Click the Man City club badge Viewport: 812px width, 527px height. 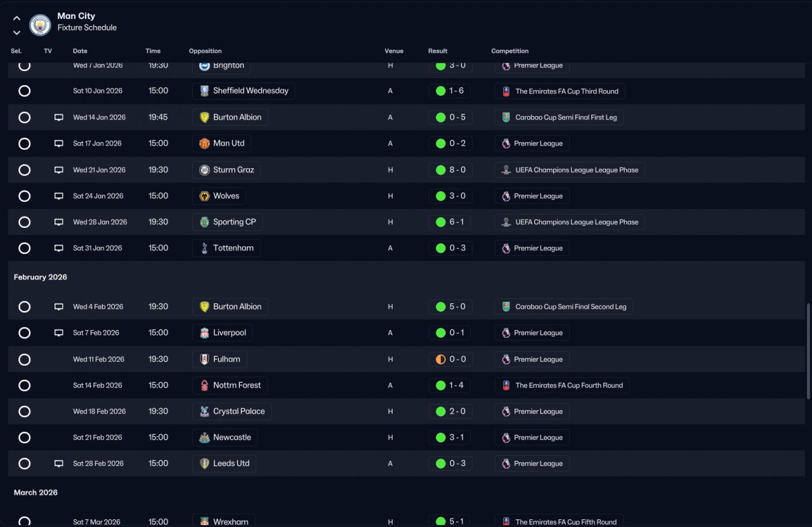pyautogui.click(x=40, y=25)
